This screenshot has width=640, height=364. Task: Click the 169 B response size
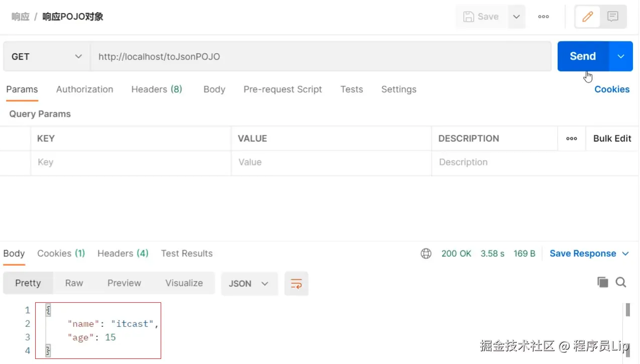tap(525, 254)
